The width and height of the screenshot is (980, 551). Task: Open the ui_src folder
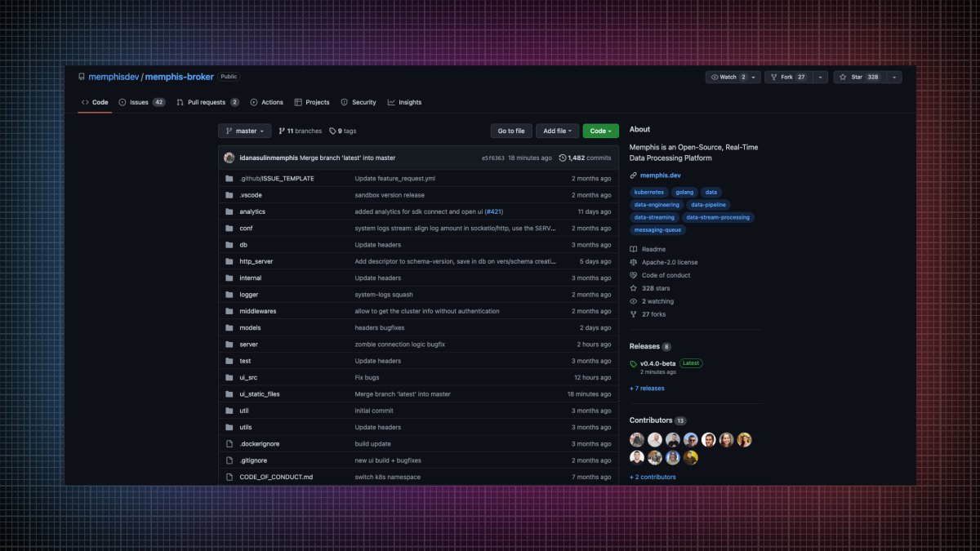[x=248, y=377]
